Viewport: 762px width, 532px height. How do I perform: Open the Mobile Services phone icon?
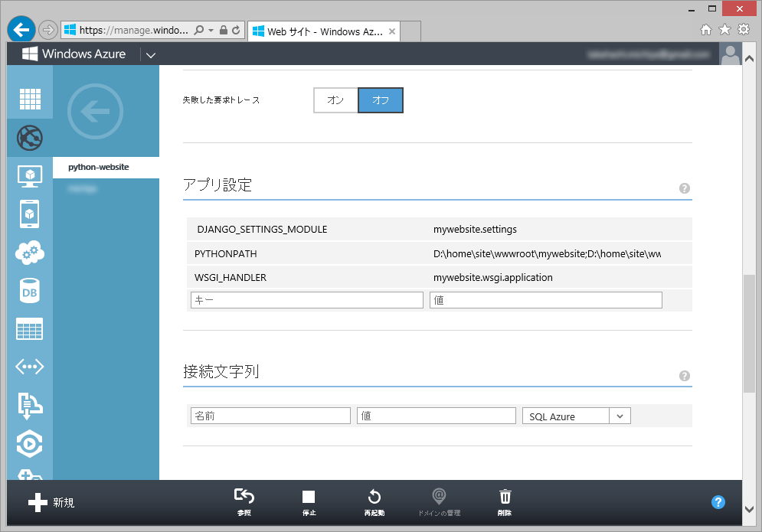30,214
